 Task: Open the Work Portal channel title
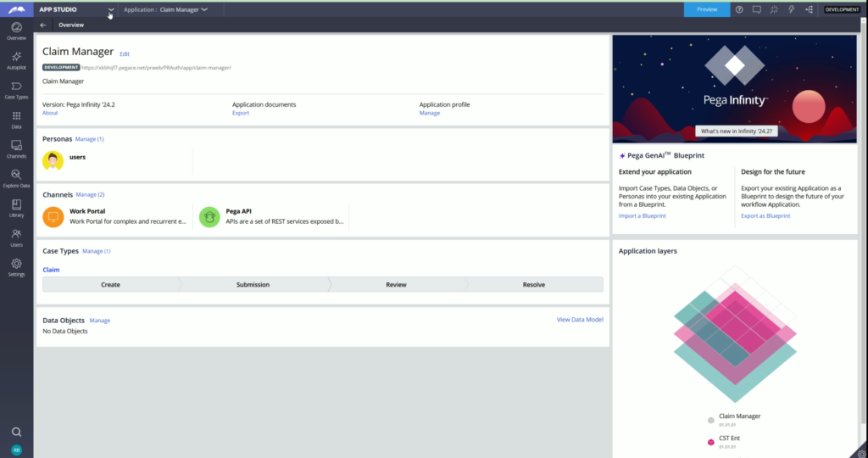click(87, 211)
